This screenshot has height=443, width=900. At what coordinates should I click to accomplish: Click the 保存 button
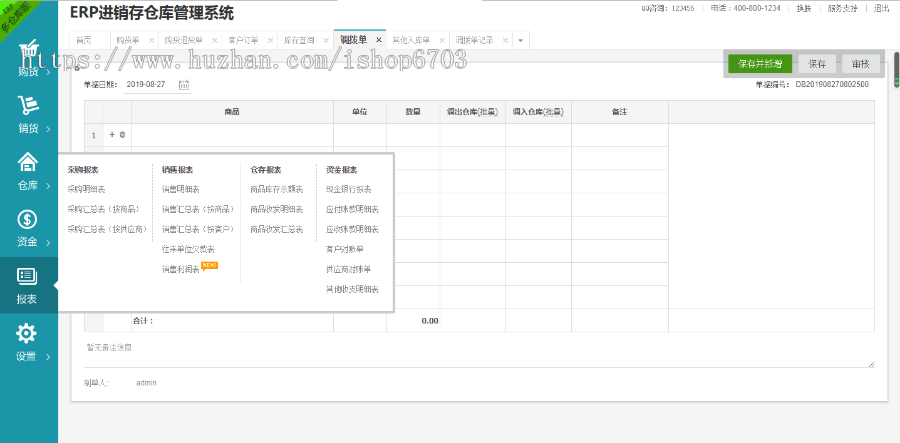tap(817, 64)
